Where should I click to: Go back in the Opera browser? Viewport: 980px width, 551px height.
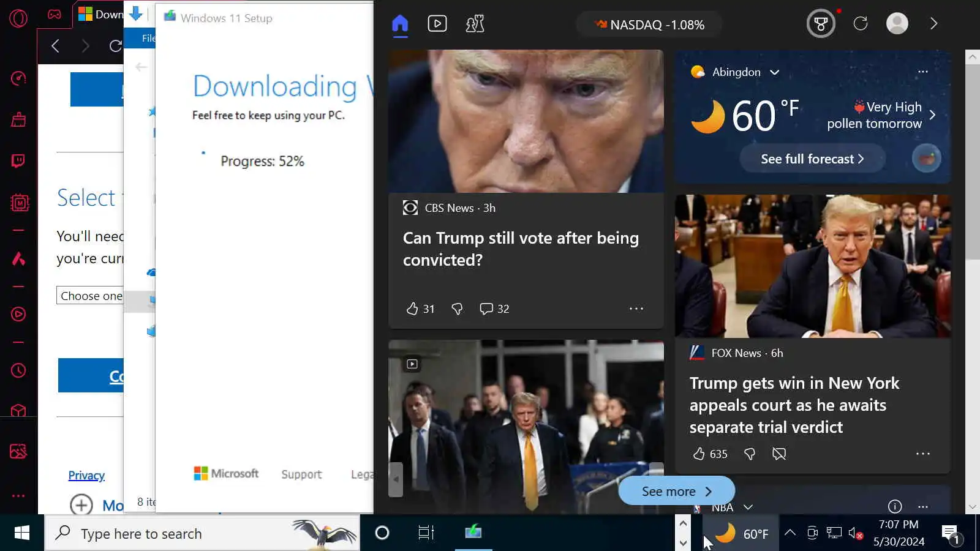tap(56, 46)
